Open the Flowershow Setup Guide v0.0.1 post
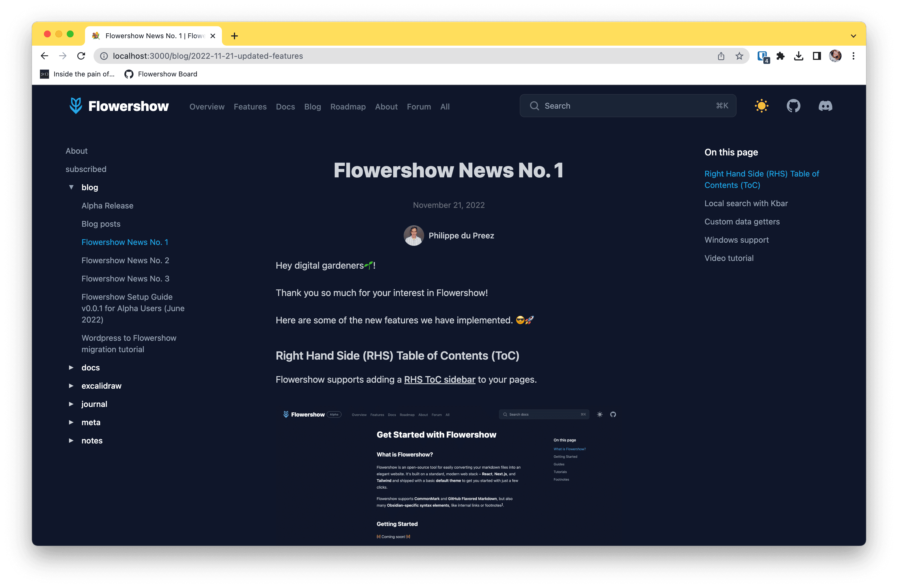Screen dimensions: 898x588 point(133,308)
